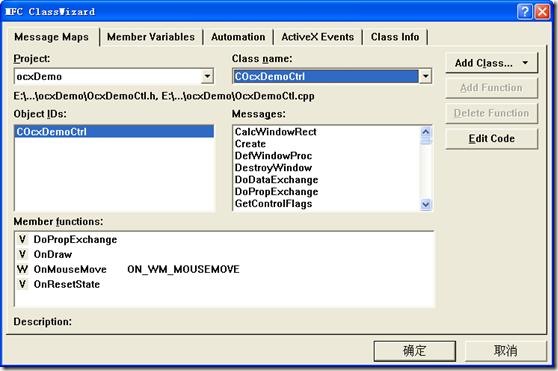This screenshot has height=371, width=558.
Task: Click Messages list scroll up arrow
Action: 426,132
